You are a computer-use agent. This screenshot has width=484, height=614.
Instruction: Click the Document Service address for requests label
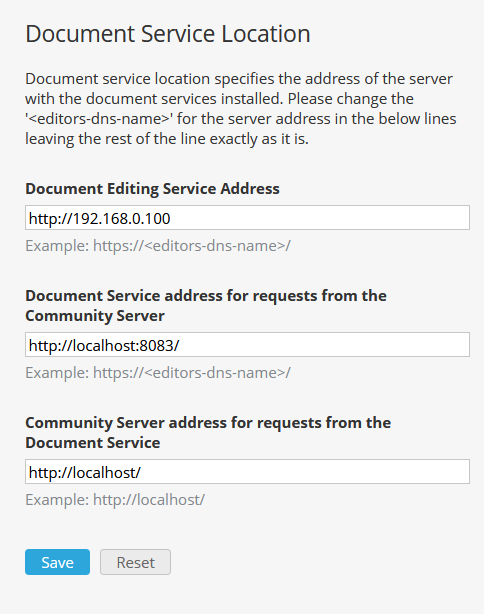206,306
